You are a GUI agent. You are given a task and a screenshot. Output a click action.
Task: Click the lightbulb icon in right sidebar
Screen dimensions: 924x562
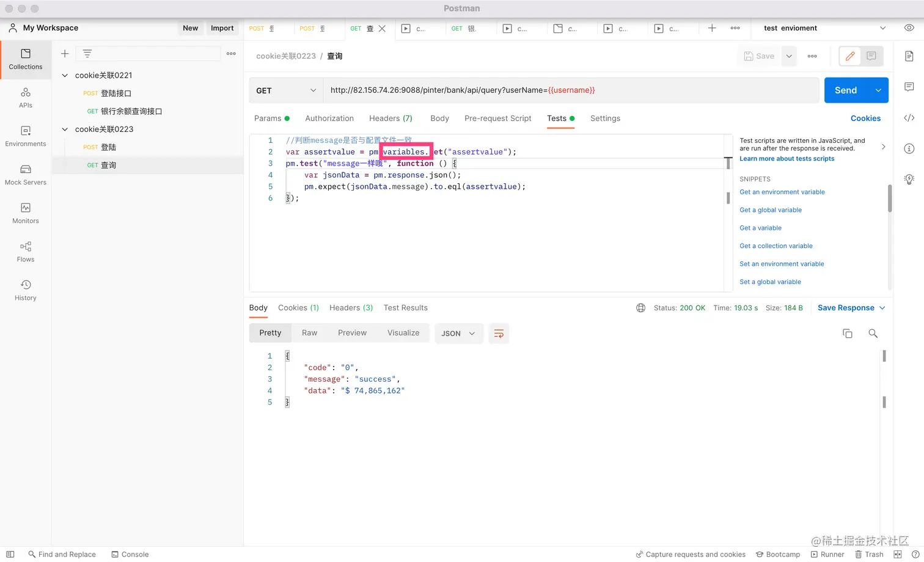click(909, 179)
